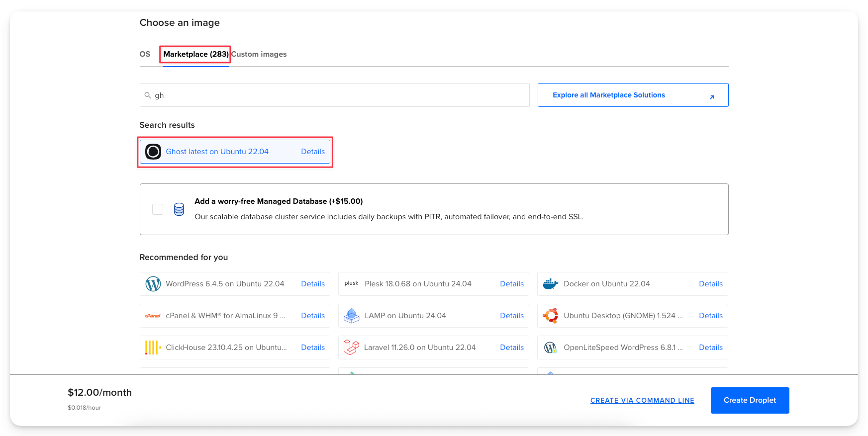Image resolution: width=868 pixels, height=436 pixels.
Task: Open Details for Ghost image
Action: (x=313, y=152)
